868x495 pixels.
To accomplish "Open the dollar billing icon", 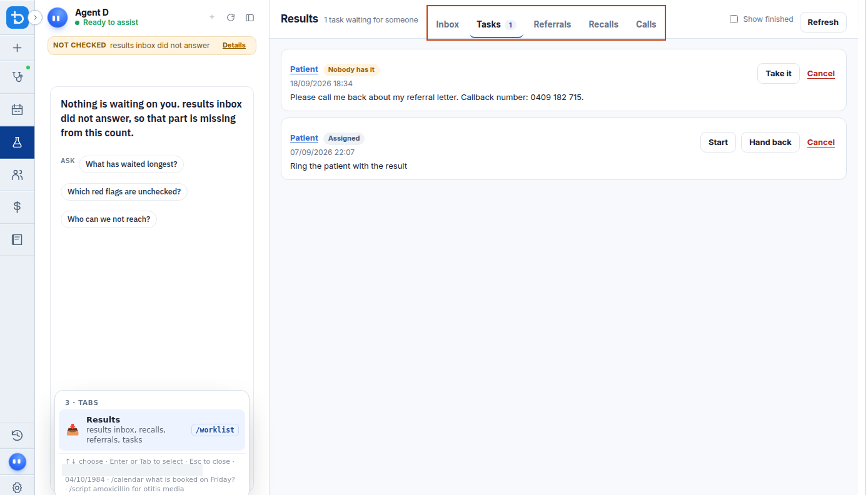I will click(17, 207).
